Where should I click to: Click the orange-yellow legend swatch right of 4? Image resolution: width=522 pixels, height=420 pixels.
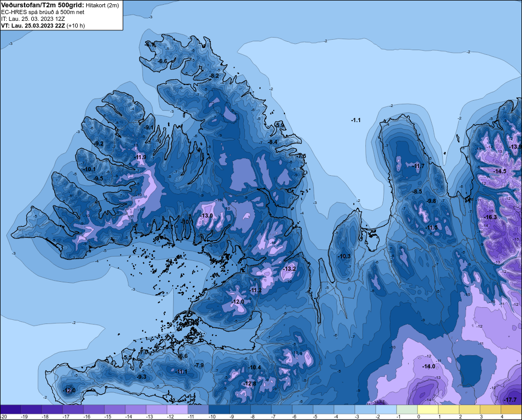[512, 410]
